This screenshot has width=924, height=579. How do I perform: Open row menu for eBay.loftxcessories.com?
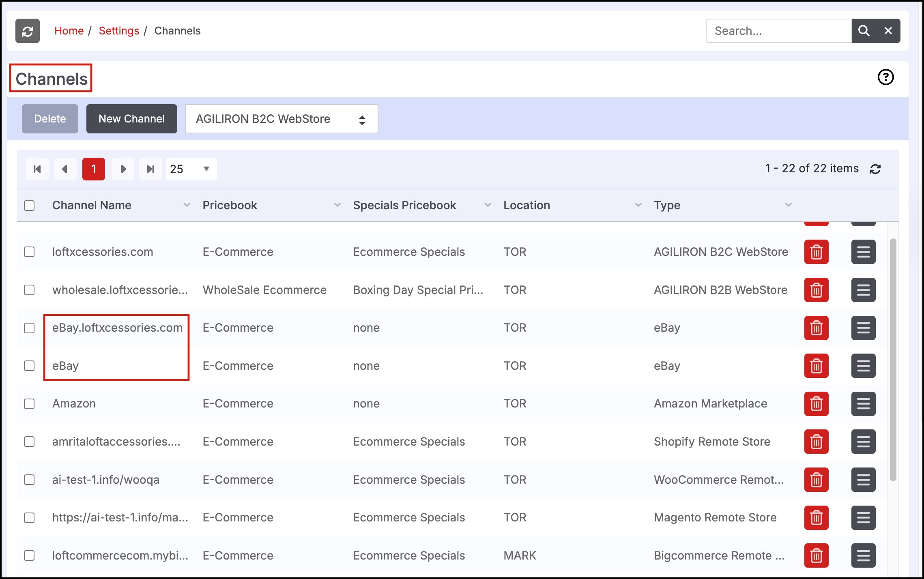pyautogui.click(x=863, y=328)
